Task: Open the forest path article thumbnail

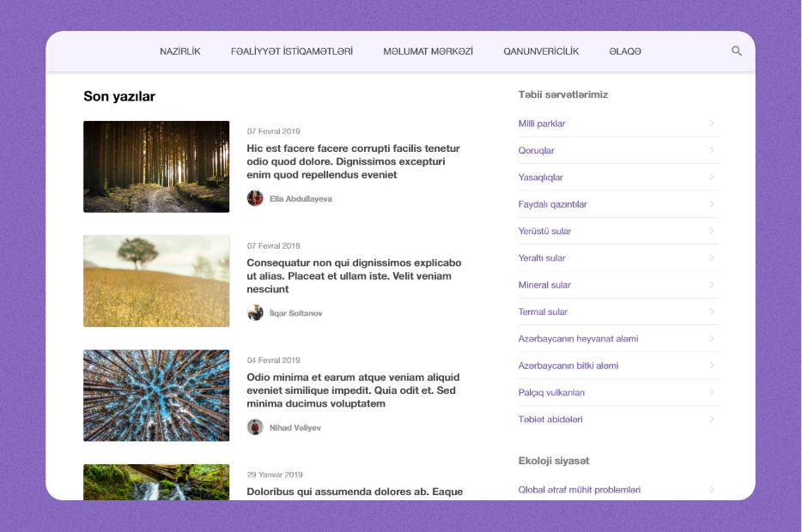Action: click(x=156, y=166)
